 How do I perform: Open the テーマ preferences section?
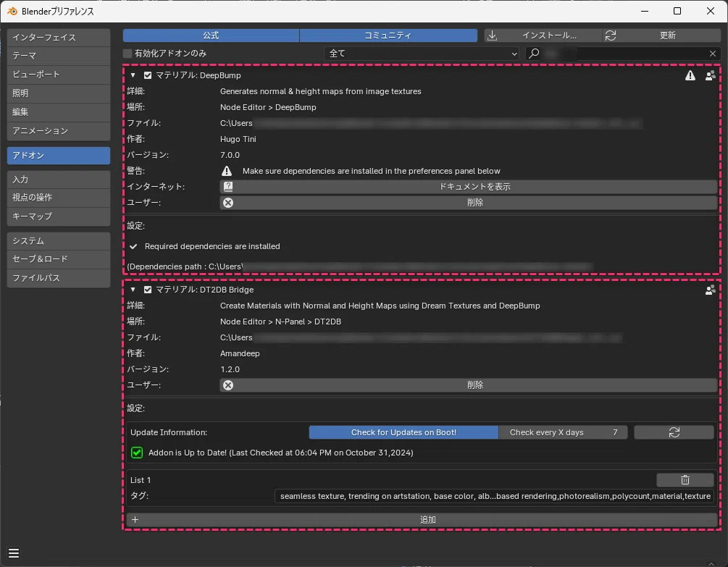coord(59,56)
